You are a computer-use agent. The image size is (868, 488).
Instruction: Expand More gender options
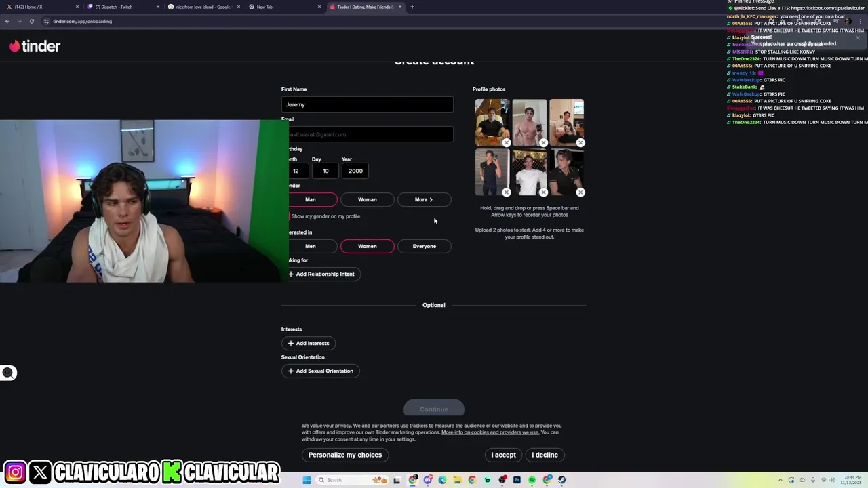[424, 199]
